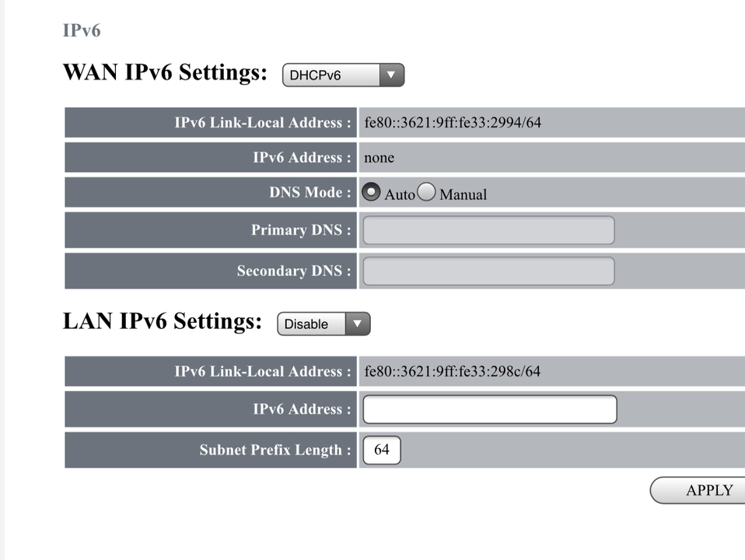The image size is (745, 560).
Task: Open the WAN IPv6 Settings DHCPv6 dropdown
Action: click(x=343, y=75)
